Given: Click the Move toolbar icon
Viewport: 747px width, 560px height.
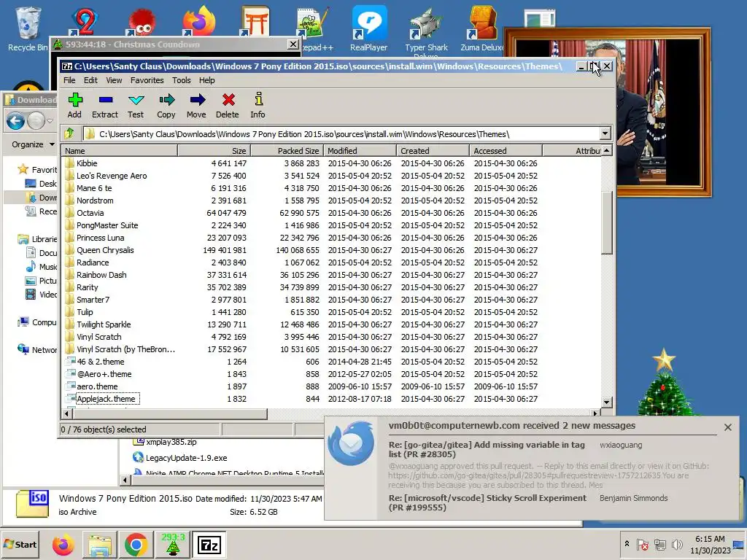Looking at the screenshot, I should click(197, 105).
